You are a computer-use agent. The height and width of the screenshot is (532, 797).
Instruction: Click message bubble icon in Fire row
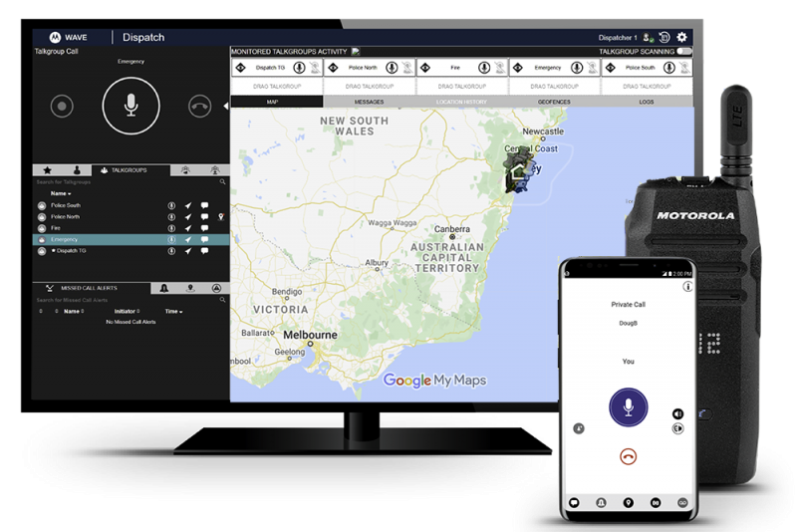tap(204, 228)
